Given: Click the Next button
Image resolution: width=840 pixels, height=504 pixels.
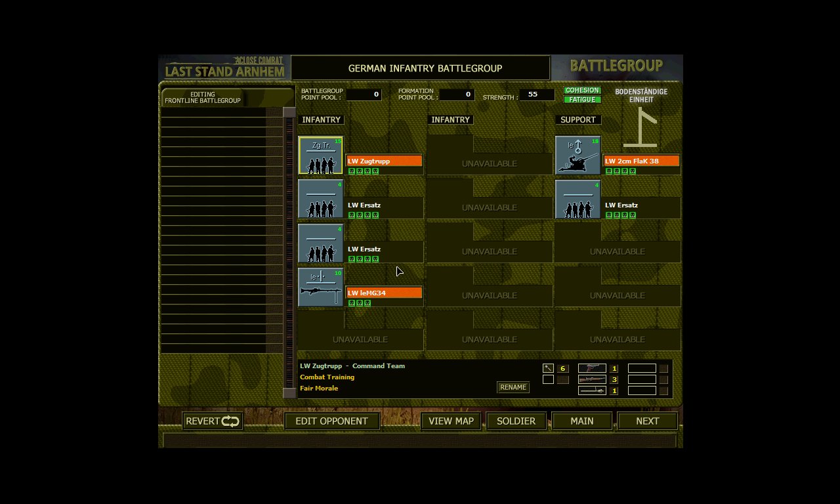Looking at the screenshot, I should [648, 421].
